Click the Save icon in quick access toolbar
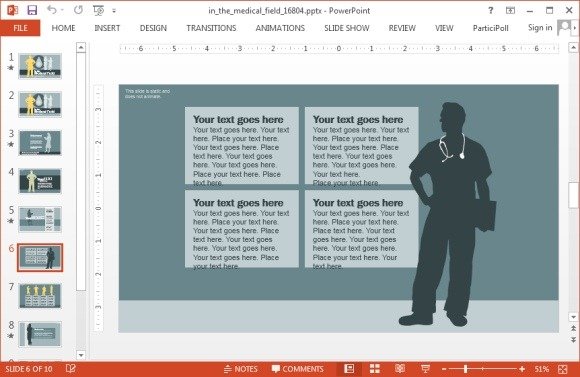Viewport: 580px width, 377px height. click(x=32, y=10)
